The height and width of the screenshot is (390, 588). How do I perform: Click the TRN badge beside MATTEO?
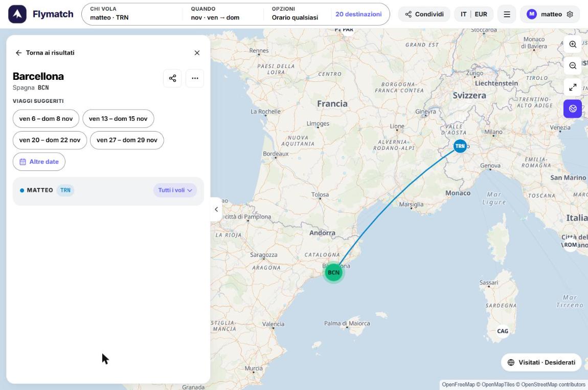[65, 190]
